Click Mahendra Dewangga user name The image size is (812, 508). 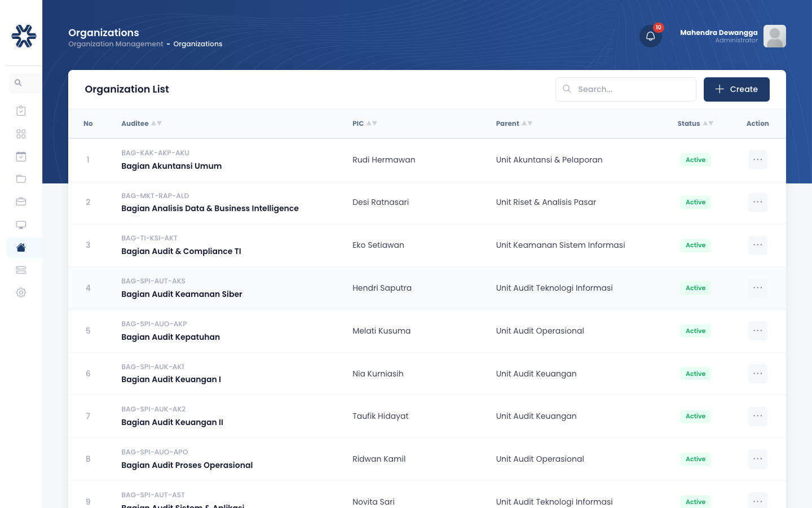(719, 33)
